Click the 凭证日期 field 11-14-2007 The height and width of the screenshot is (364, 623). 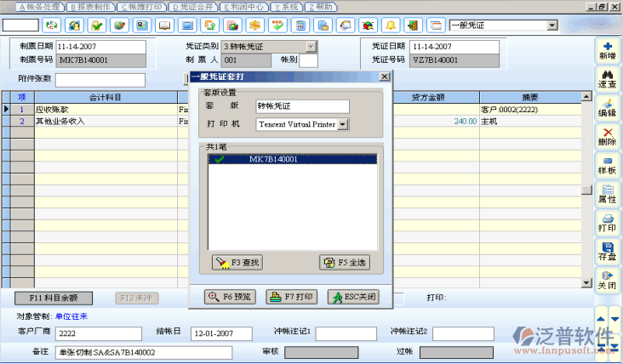point(454,47)
